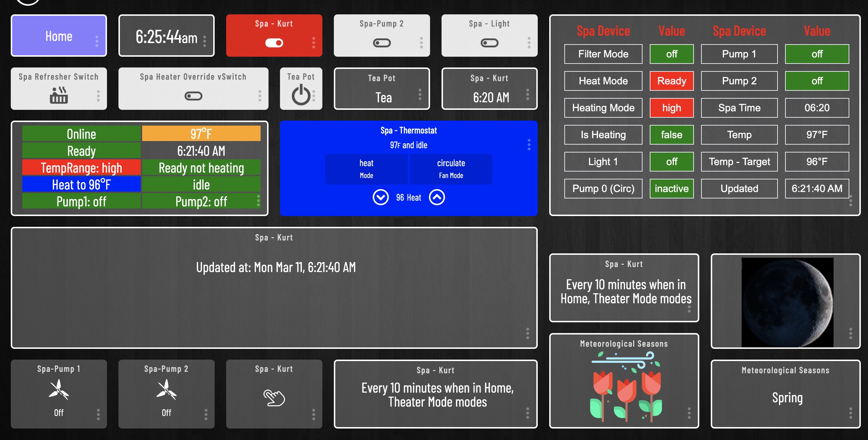Click the moon phase image

pos(787,302)
